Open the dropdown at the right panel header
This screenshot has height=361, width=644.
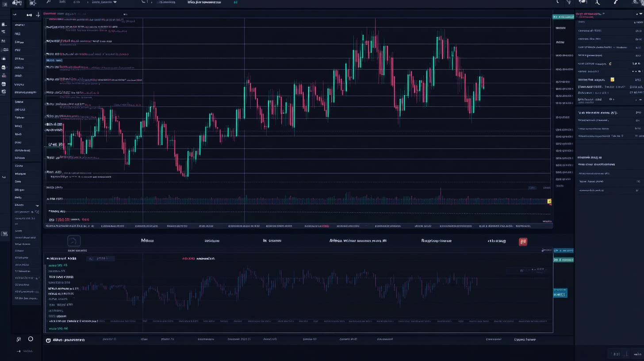pos(640,14)
